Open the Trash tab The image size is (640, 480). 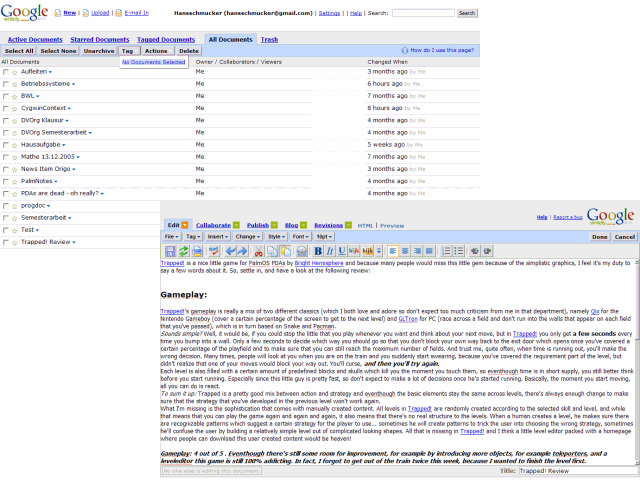tap(269, 40)
